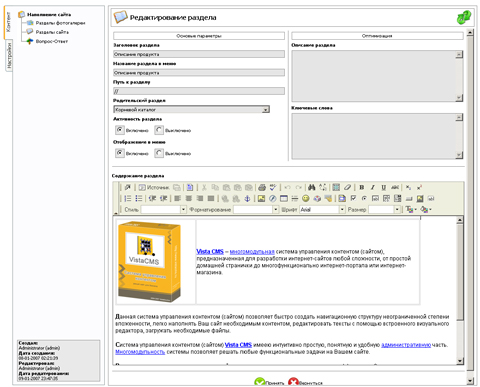
Task: Apply Superscript formatting
Action: tap(419, 187)
